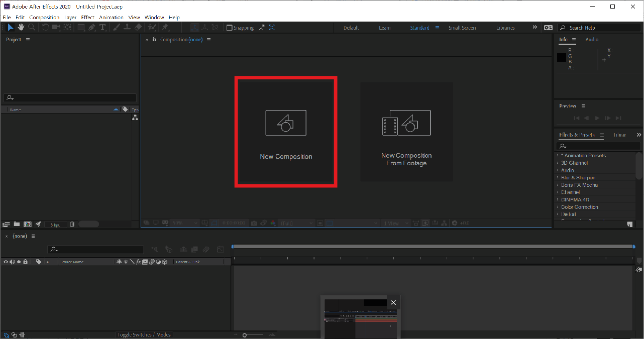Viewport: 644px width, 339px height.
Task: Toggle the lock column in timeline
Action: pos(26,262)
